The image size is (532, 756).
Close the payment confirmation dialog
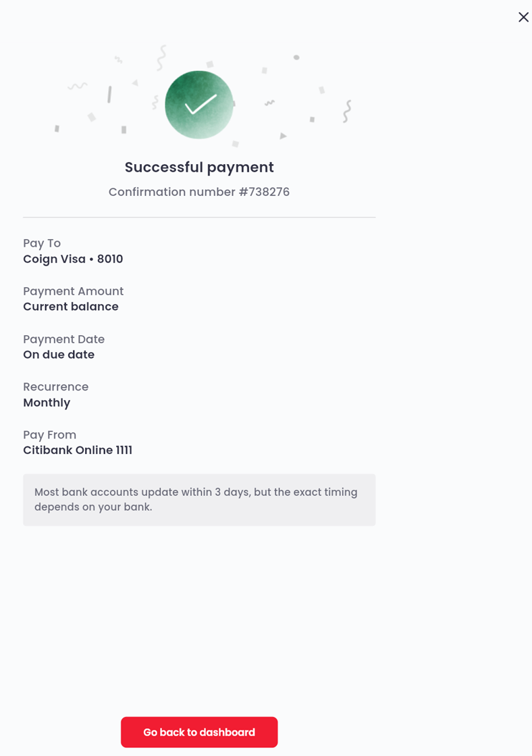tap(523, 17)
